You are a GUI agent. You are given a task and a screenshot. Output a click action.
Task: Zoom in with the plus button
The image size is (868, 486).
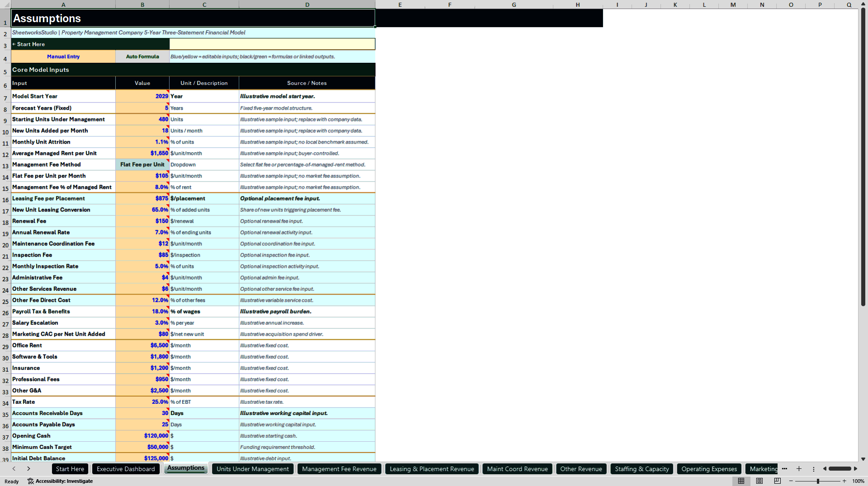click(844, 481)
